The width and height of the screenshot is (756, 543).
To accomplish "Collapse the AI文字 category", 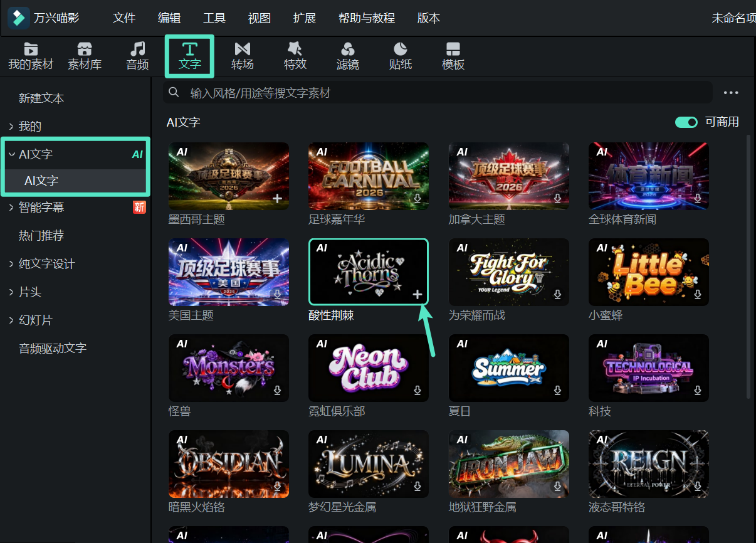I will tap(11, 154).
